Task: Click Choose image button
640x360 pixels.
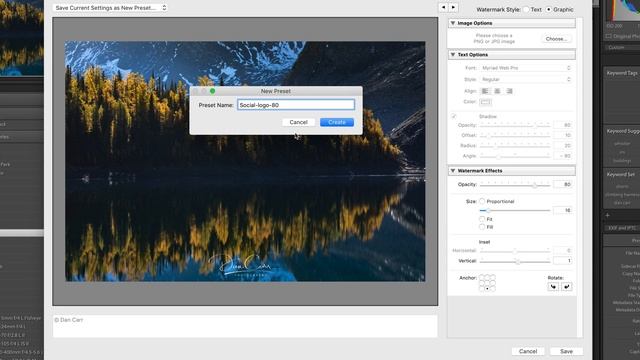Action: (x=556, y=39)
